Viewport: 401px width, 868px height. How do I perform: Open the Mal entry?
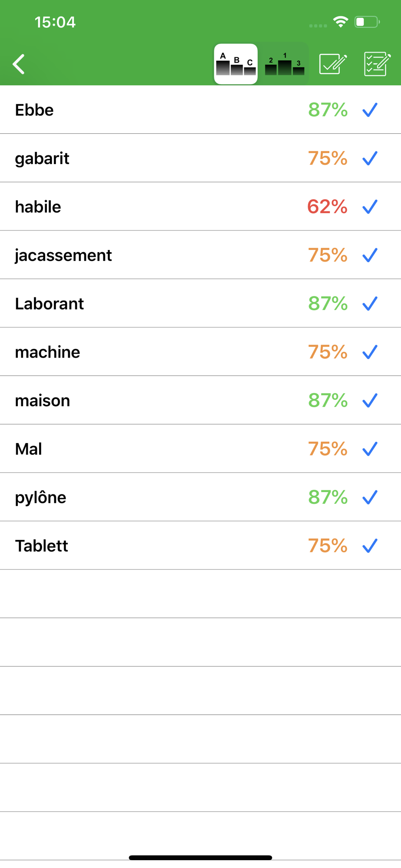pyautogui.click(x=29, y=449)
